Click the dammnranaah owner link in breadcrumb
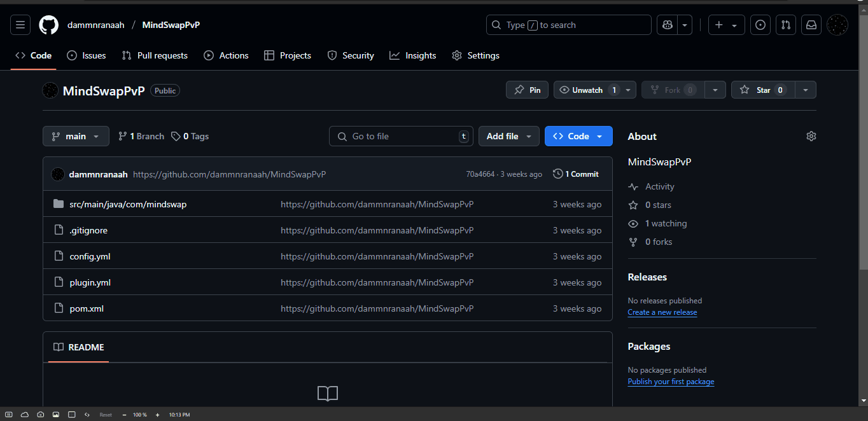The height and width of the screenshot is (421, 868). pos(96,25)
